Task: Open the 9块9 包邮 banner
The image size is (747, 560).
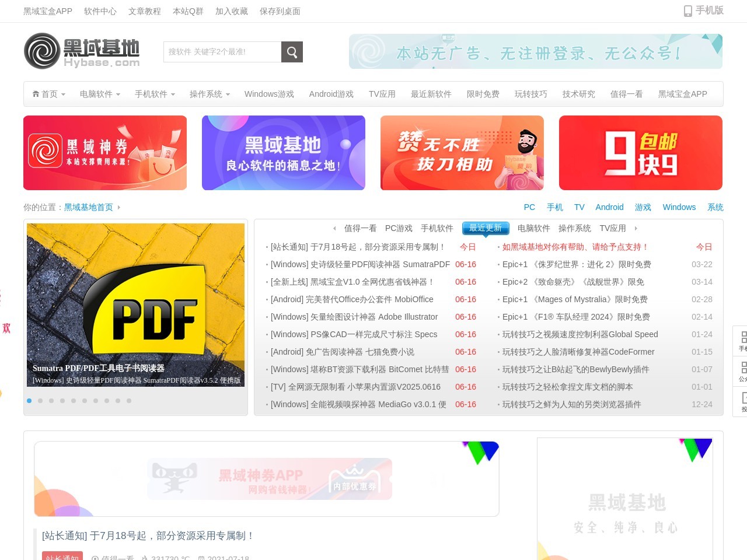Action: click(x=641, y=153)
